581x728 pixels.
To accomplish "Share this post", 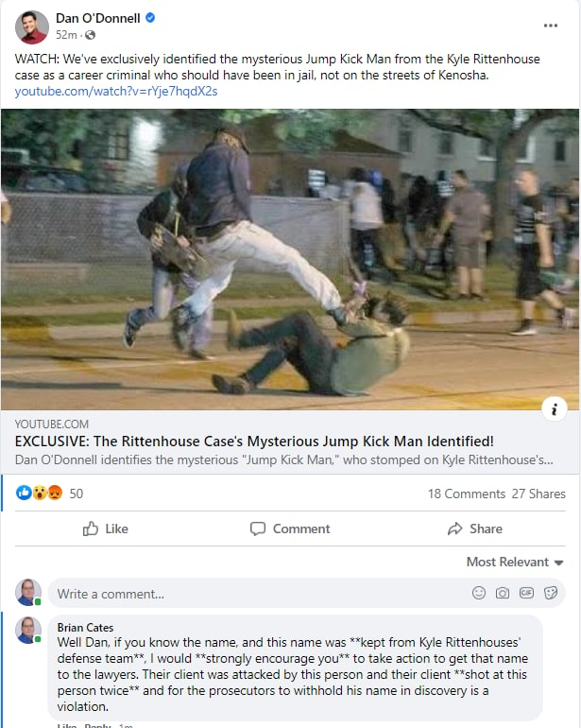I will 475,529.
